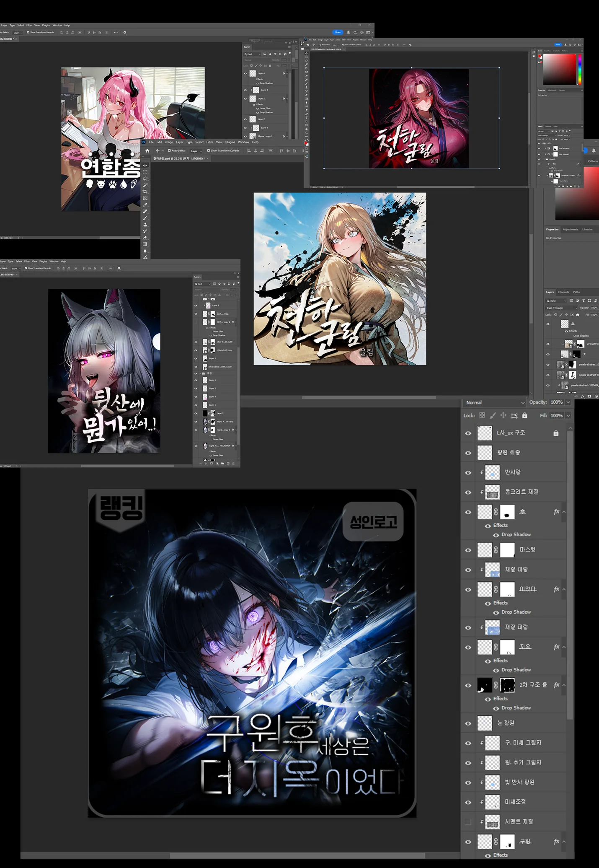Select the Gradient tool in the blonde artwork window
599x868 pixels.
145,244
